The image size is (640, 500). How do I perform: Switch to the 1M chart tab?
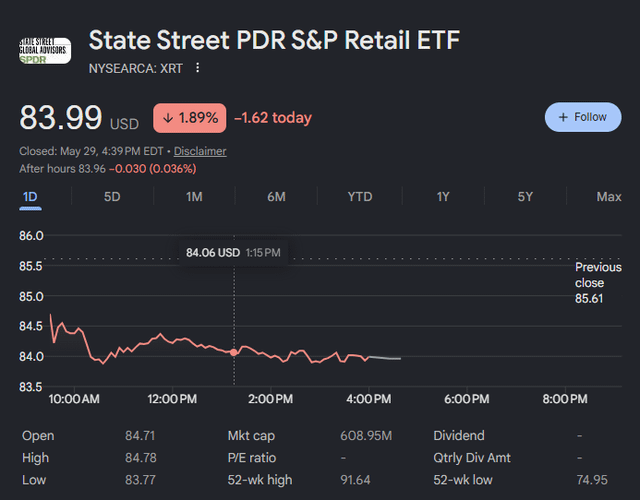point(194,197)
